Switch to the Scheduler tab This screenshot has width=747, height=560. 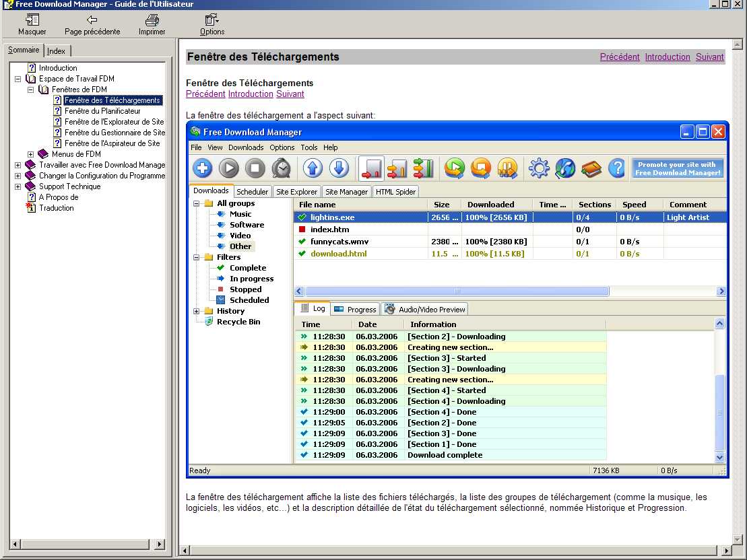(x=252, y=191)
